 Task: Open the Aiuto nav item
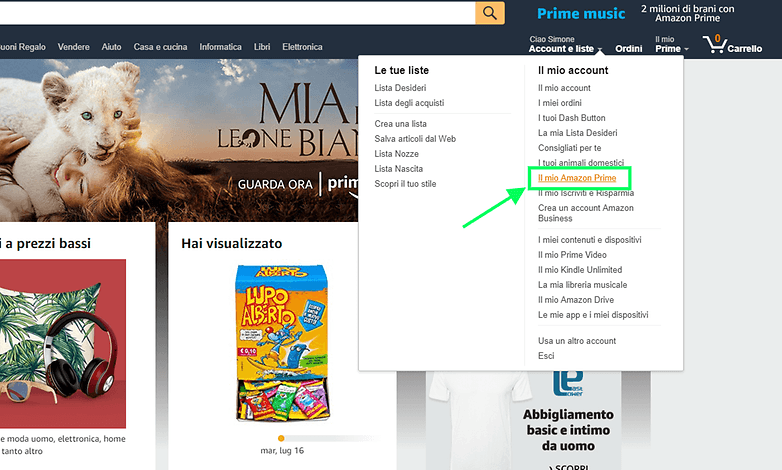[111, 47]
